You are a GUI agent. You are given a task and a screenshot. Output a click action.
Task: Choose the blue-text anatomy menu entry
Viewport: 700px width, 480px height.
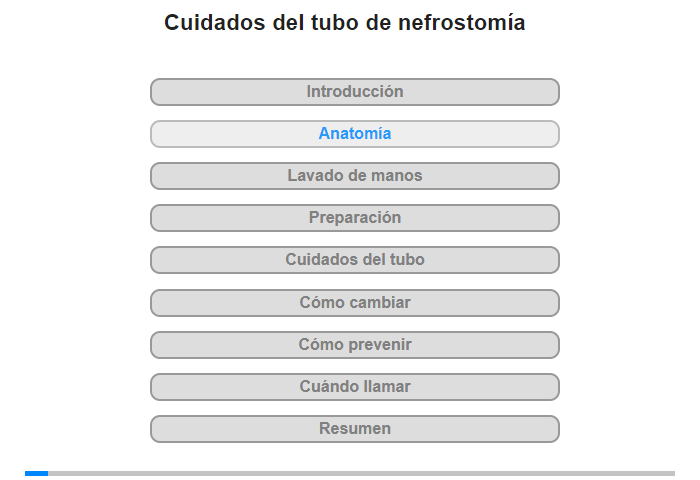point(354,134)
